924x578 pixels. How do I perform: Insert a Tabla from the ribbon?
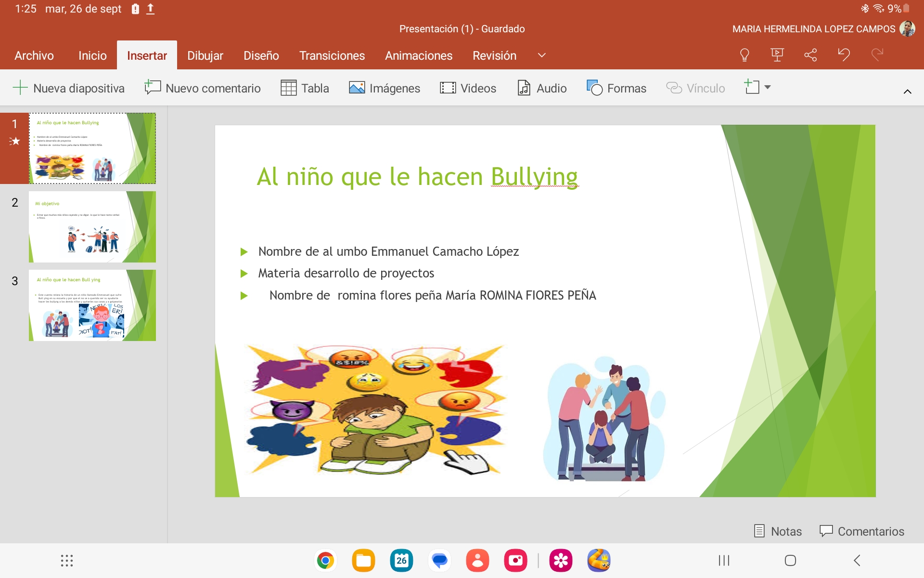[x=305, y=88]
